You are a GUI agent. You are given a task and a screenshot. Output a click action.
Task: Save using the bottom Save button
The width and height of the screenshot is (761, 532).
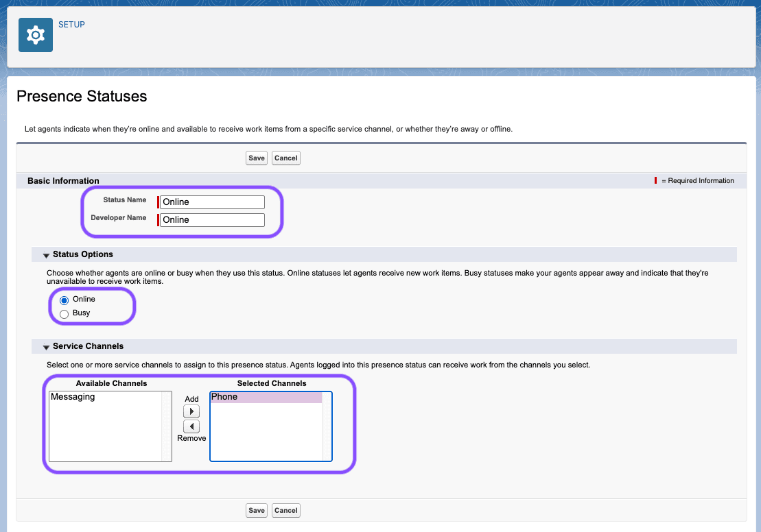(x=256, y=510)
